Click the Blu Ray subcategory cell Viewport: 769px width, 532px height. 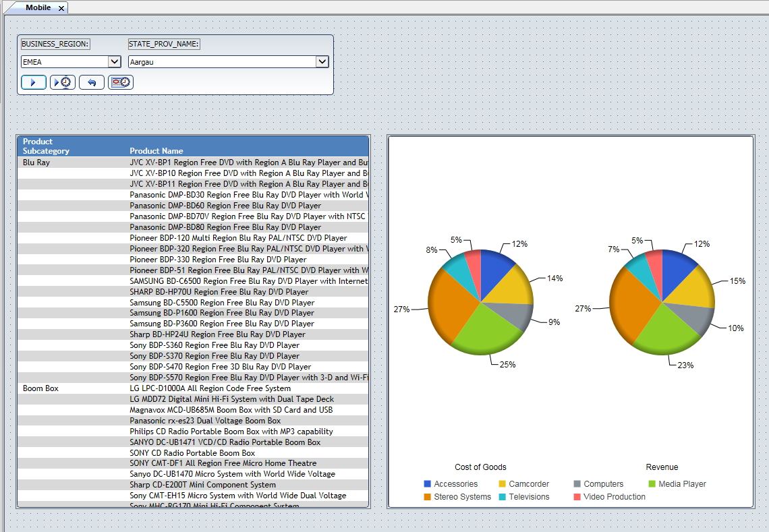pos(36,162)
